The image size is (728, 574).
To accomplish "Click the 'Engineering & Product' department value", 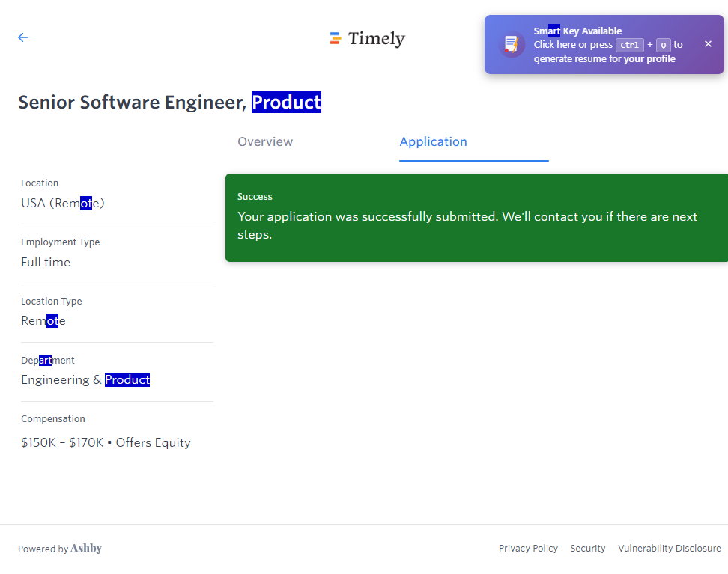I will [x=85, y=380].
